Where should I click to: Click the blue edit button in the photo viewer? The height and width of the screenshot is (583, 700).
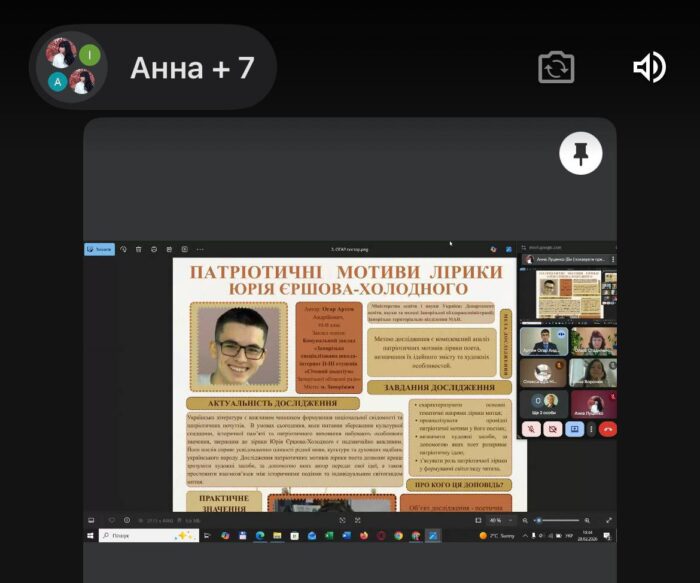[x=99, y=249]
